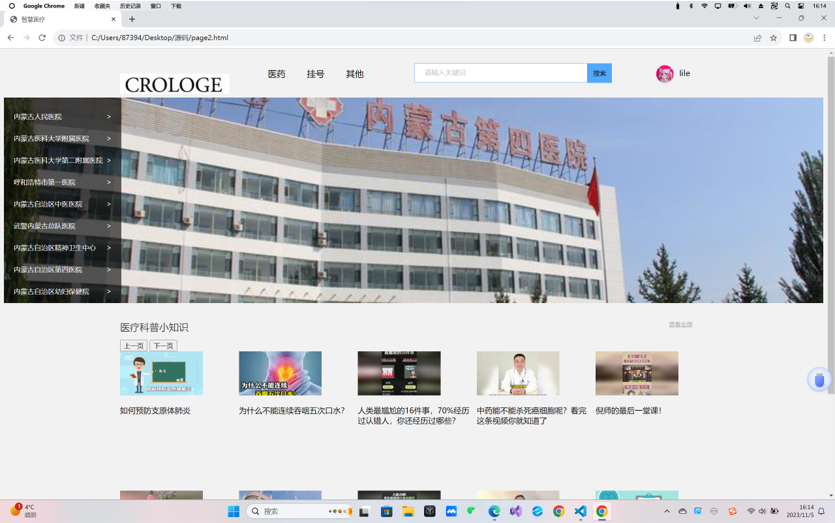Open Visual Studio Code from the taskbar
835x523 pixels.
580,511
